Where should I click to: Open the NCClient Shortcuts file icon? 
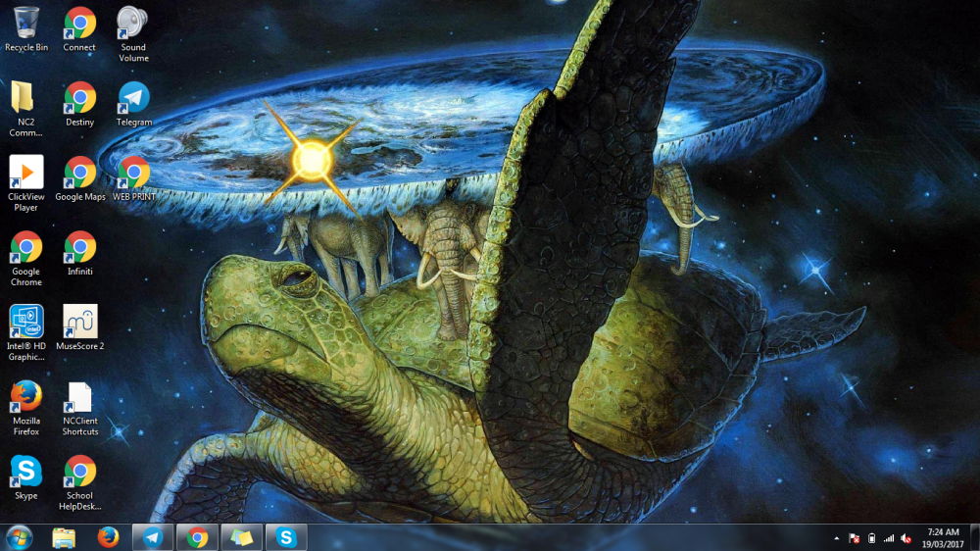point(80,408)
